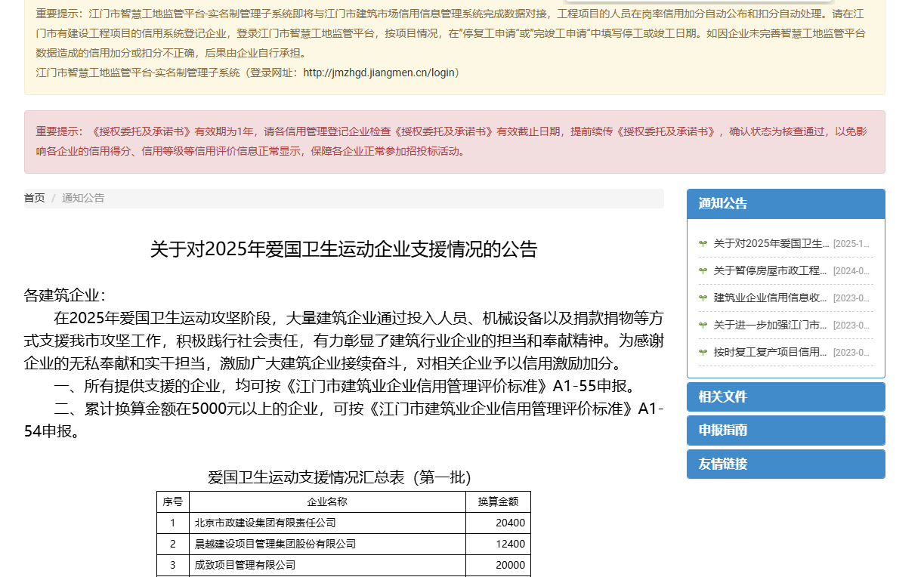924x577 pixels.
Task: Click 通知公告 in the breadcrumb trail
Action: [x=83, y=198]
